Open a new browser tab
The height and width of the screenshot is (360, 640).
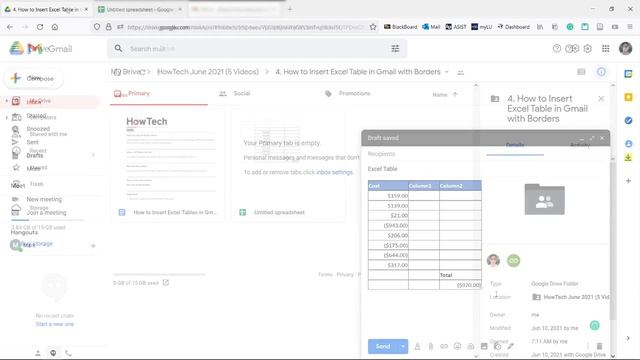tap(290, 9)
